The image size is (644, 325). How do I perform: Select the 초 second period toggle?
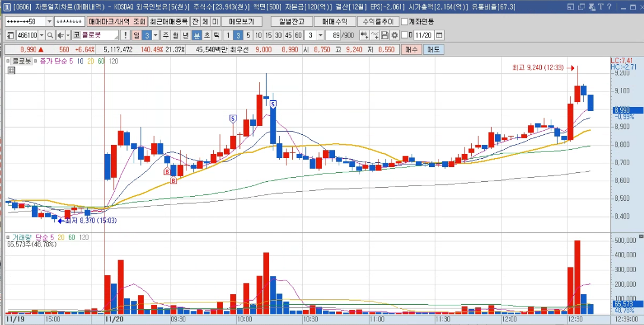(x=207, y=35)
